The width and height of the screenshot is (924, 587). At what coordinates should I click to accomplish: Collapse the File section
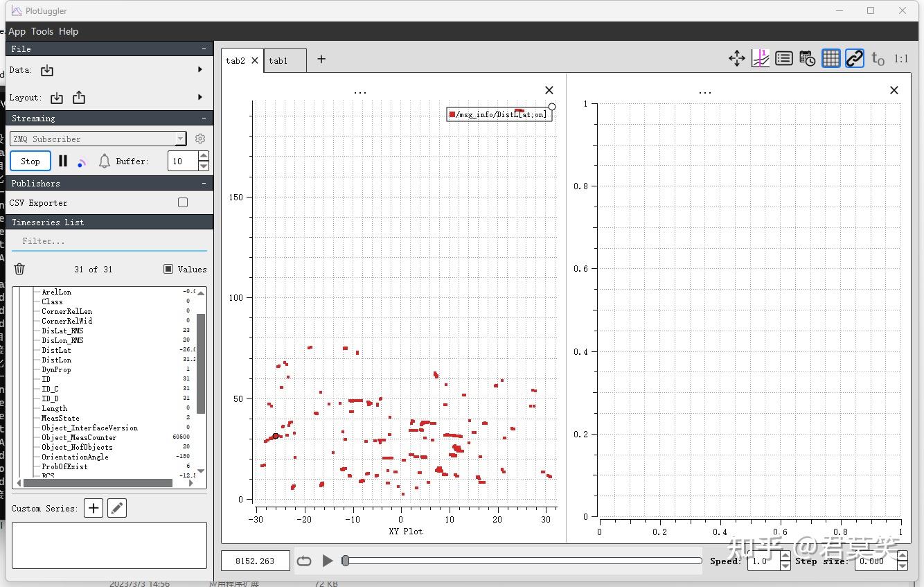click(x=204, y=49)
